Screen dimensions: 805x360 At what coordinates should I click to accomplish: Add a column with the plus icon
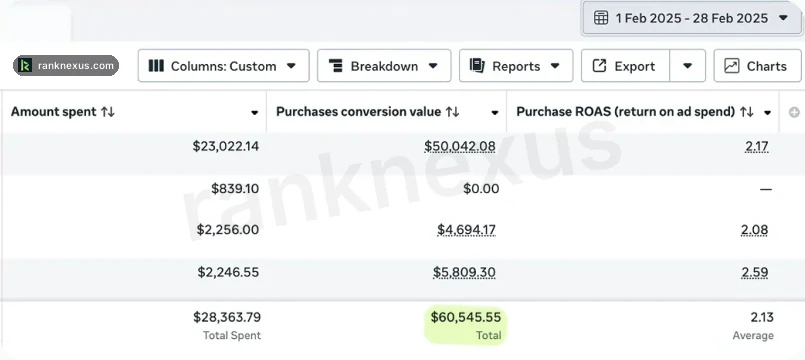pos(794,112)
